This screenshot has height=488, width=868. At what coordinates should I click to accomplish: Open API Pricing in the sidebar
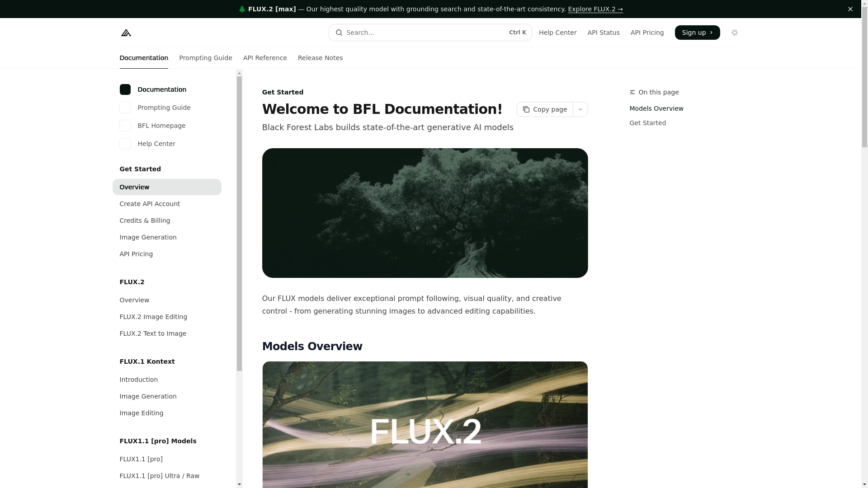click(167, 254)
